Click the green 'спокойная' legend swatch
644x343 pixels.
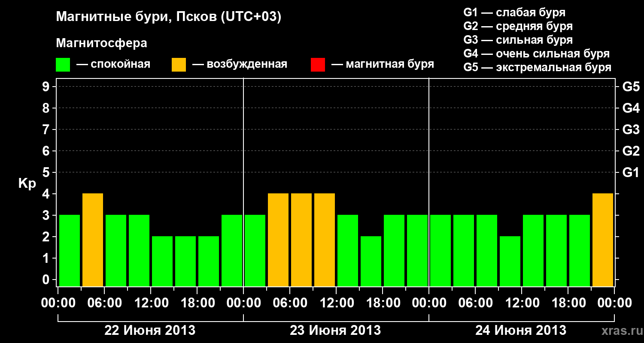63,65
